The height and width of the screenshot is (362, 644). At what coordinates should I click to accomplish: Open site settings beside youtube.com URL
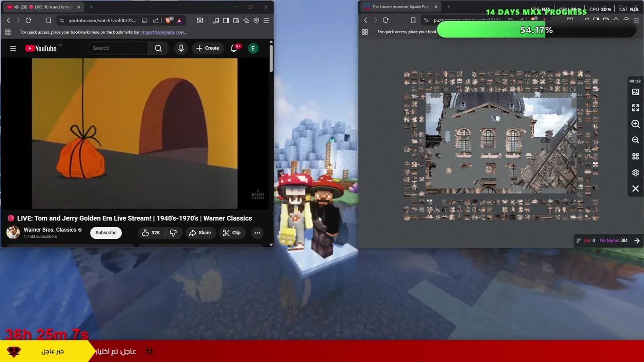tap(61, 21)
